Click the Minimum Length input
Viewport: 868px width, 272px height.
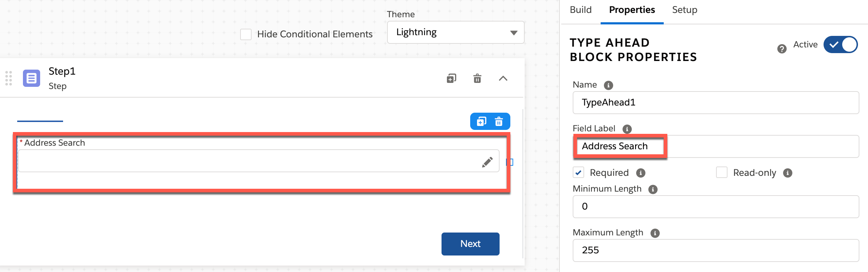(x=716, y=207)
